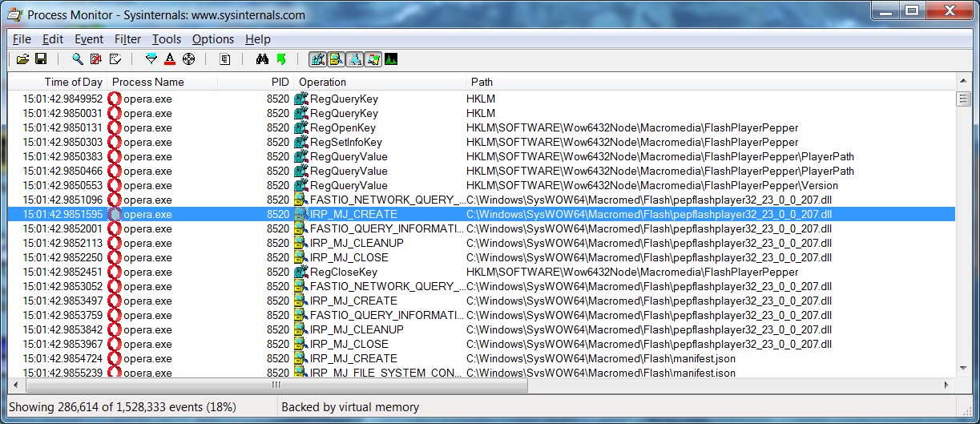Click the vertical scrollbar down arrow
The height and width of the screenshot is (424, 980).
click(962, 369)
